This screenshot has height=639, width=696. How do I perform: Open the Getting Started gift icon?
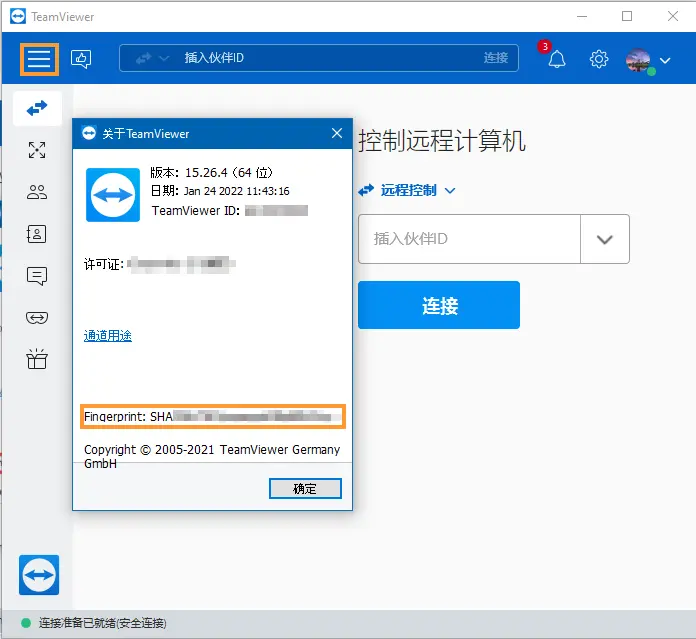(x=37, y=359)
